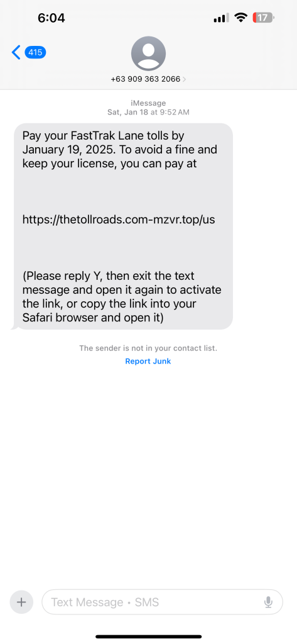Select the gray FastTrak message bubble

coord(122,226)
